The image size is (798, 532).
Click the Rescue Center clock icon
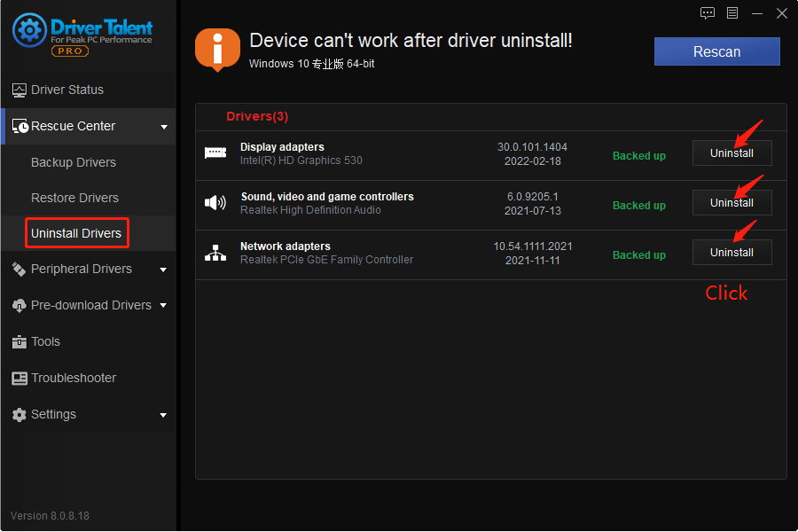[20, 126]
